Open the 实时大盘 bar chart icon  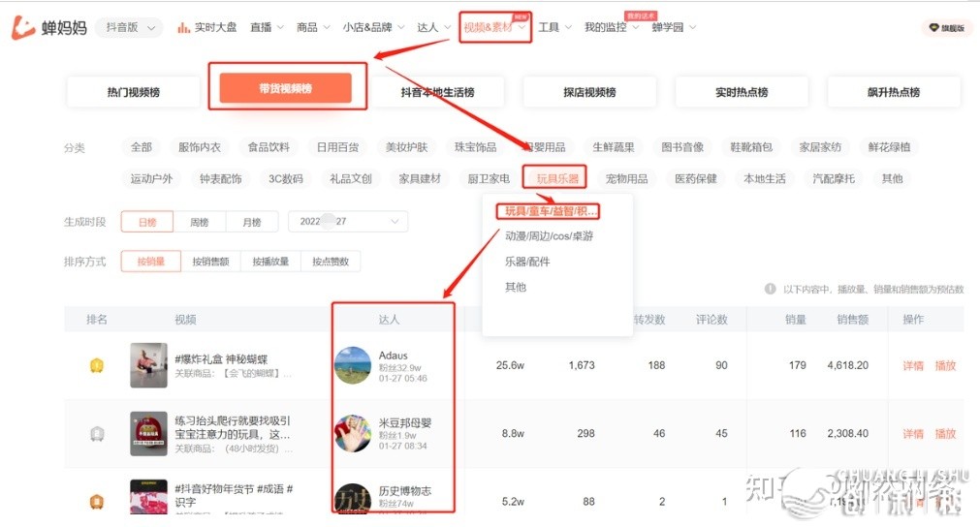[183, 27]
